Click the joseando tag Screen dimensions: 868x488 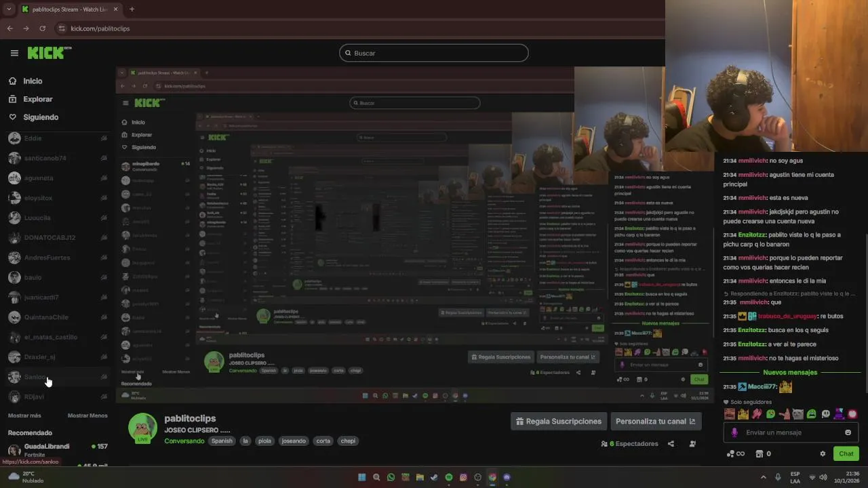294,441
